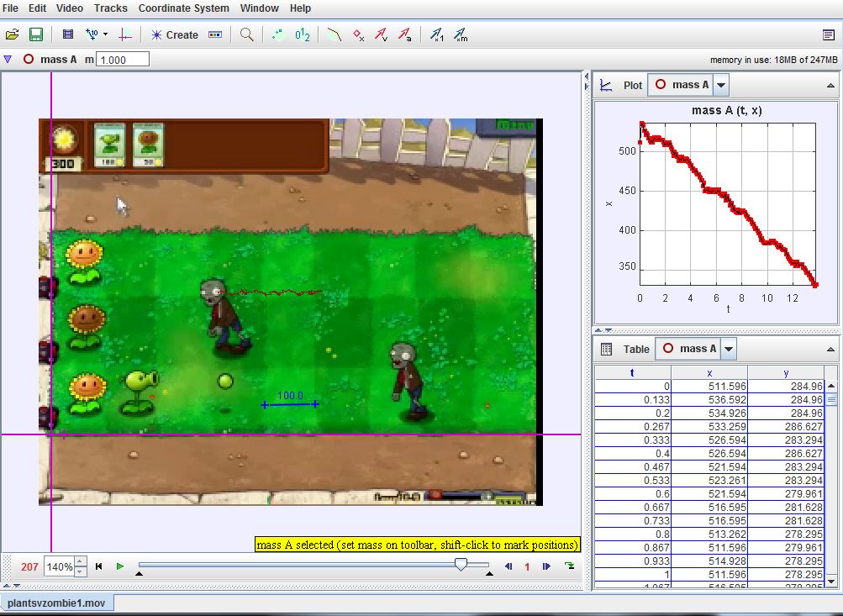Image resolution: width=843 pixels, height=616 pixels.
Task: Click the mass A track label
Action: tap(58, 60)
